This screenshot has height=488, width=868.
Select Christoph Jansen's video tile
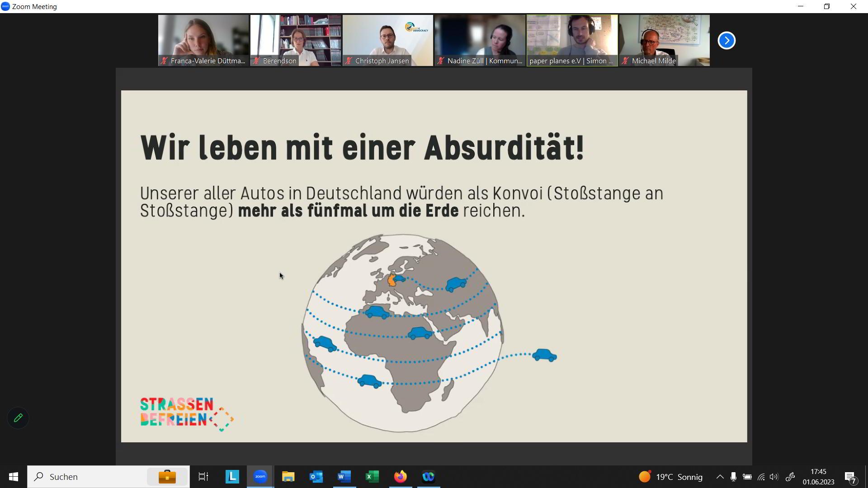pos(388,41)
